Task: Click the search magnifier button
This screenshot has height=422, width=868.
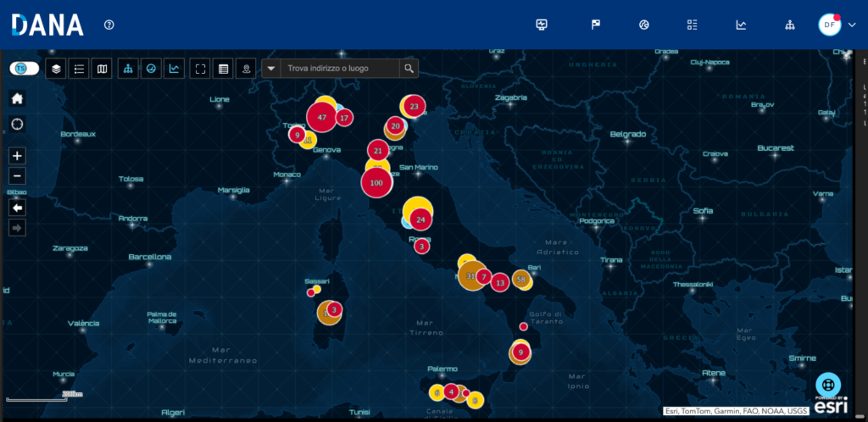Action: 409,69
